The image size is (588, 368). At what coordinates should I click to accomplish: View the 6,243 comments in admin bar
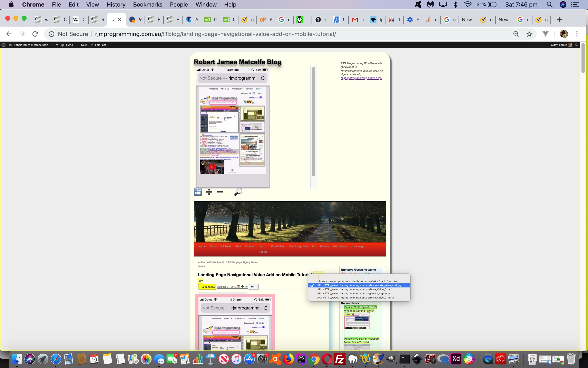[67, 45]
